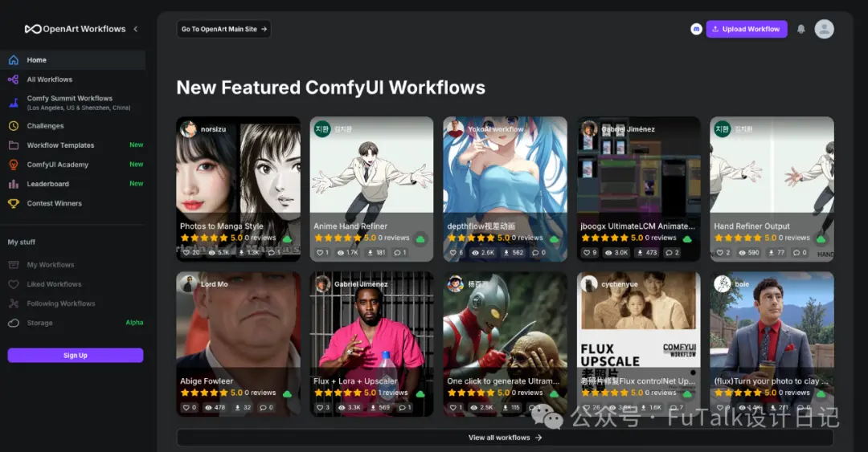Click the purple Sign Up button
The height and width of the screenshot is (452, 868).
(x=76, y=355)
